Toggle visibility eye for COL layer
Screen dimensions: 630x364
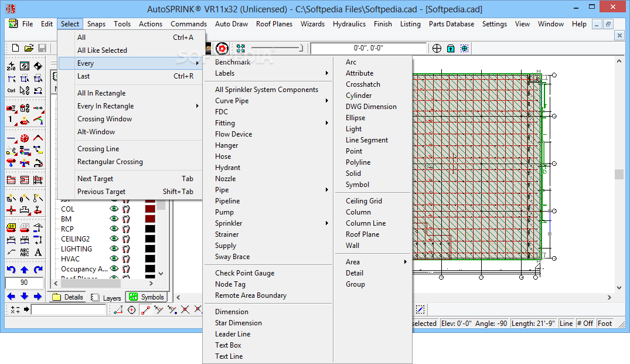[114, 209]
